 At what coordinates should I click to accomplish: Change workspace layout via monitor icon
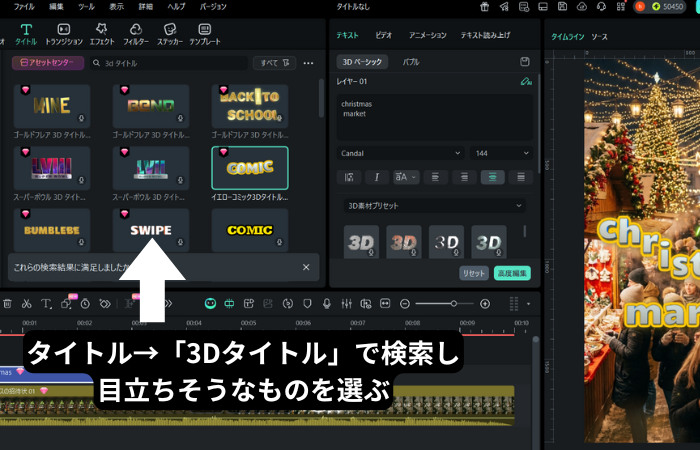(543, 6)
